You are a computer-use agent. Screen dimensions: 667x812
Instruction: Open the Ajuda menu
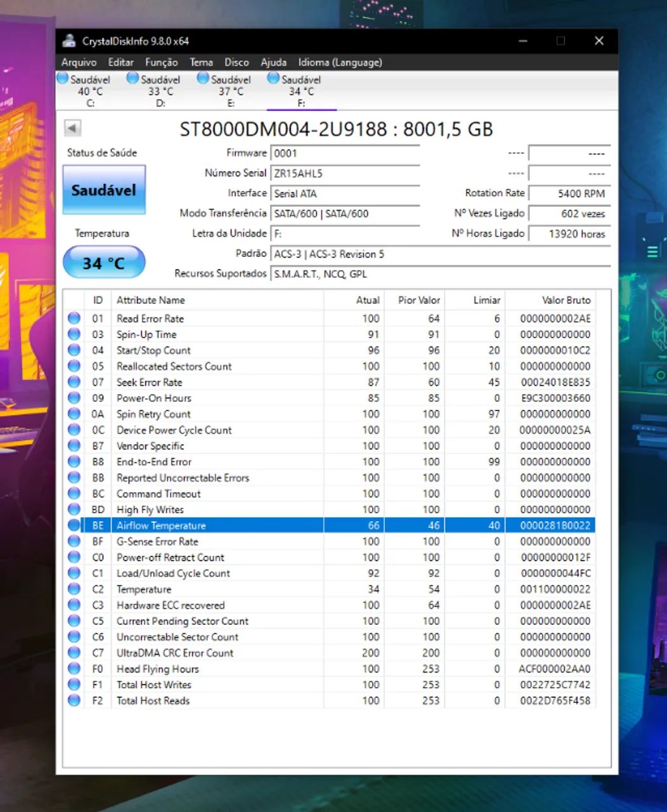pyautogui.click(x=273, y=62)
